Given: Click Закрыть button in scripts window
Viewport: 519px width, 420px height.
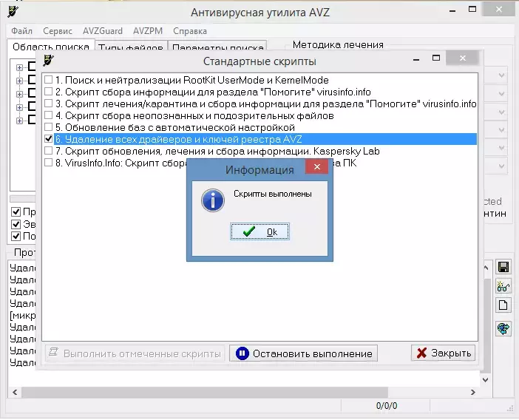Looking at the screenshot, I should 443,353.
